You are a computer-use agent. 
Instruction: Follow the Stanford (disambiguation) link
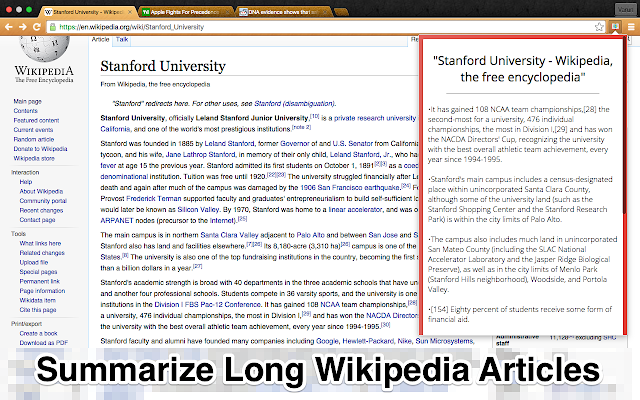[294, 104]
